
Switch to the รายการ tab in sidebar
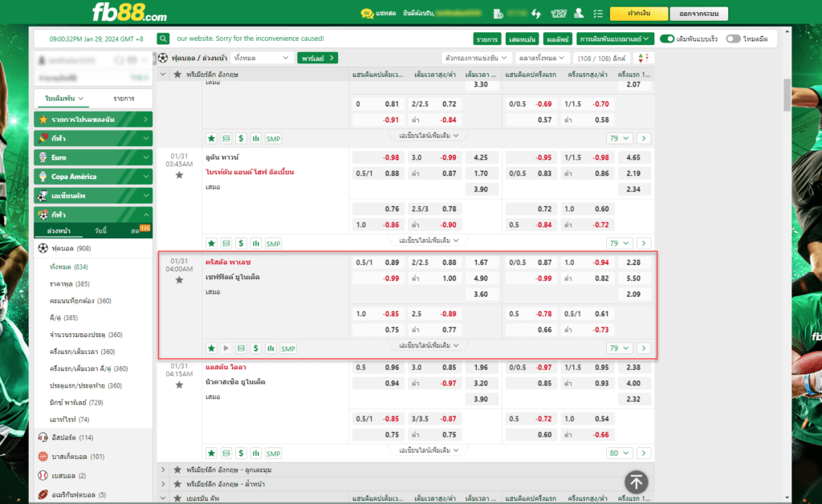pyautogui.click(x=124, y=99)
